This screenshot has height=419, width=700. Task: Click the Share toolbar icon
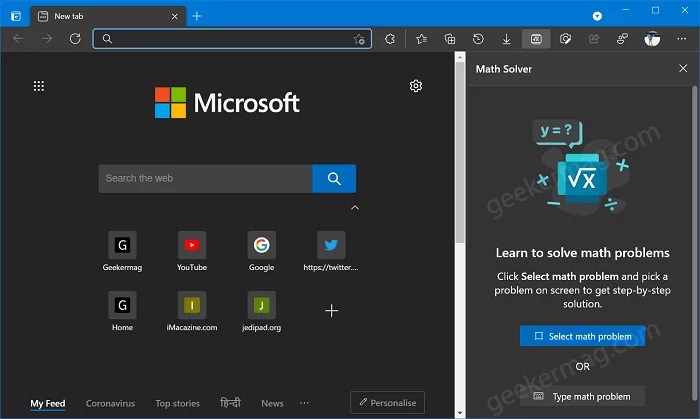(x=594, y=39)
